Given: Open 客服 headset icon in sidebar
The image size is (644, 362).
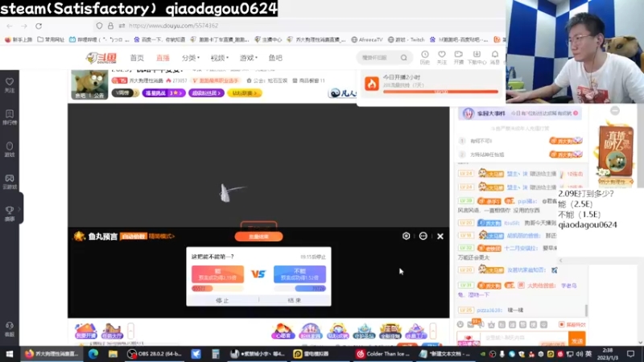Looking at the screenshot, I should point(10,330).
